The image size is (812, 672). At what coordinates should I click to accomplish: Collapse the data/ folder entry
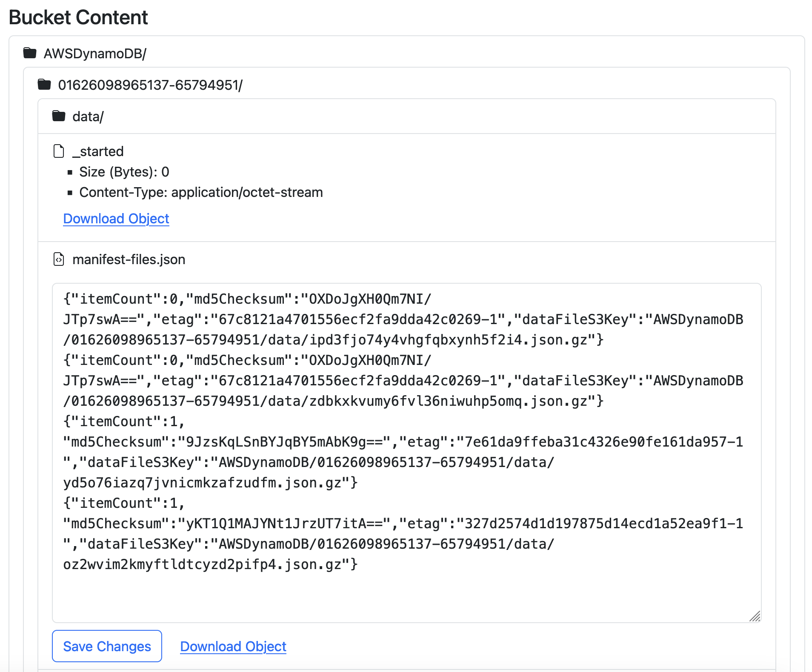88,117
